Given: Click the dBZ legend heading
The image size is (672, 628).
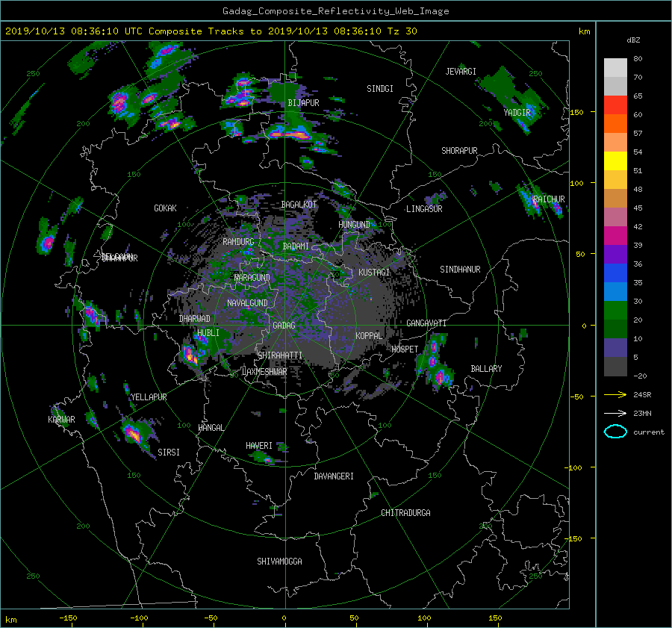Looking at the screenshot, I should pos(633,40).
